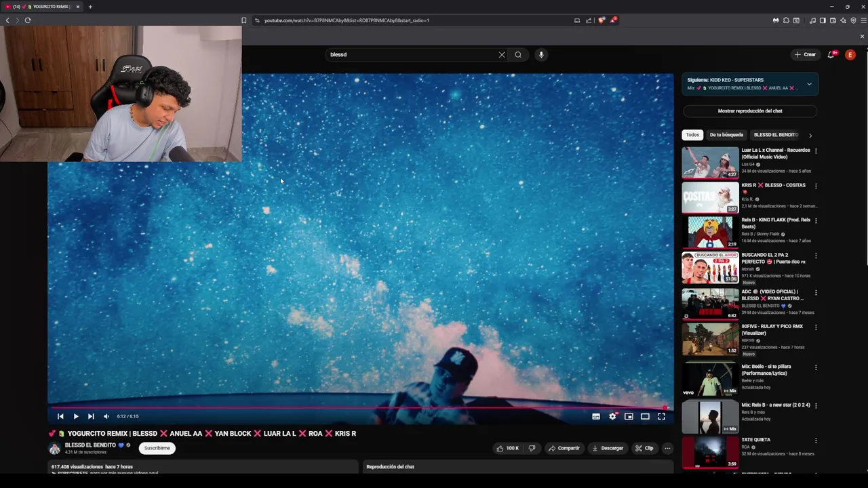
Task: Open TATE QUIETA video by ROA
Action: click(x=756, y=439)
